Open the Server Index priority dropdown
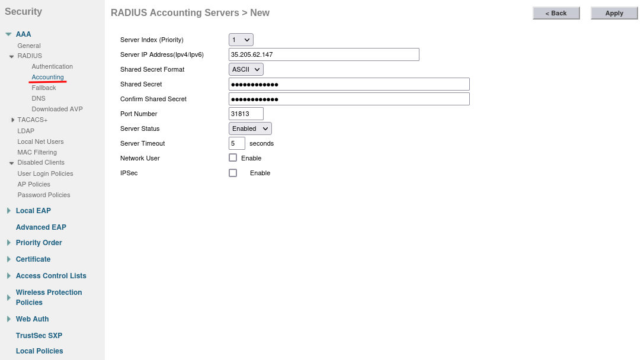This screenshot has width=644, height=360. click(x=241, y=40)
